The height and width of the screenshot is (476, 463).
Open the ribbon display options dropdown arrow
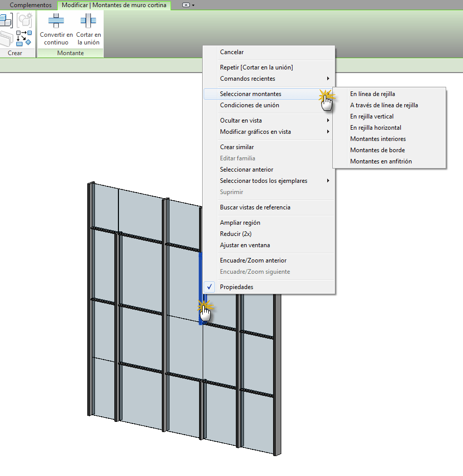click(x=193, y=5)
